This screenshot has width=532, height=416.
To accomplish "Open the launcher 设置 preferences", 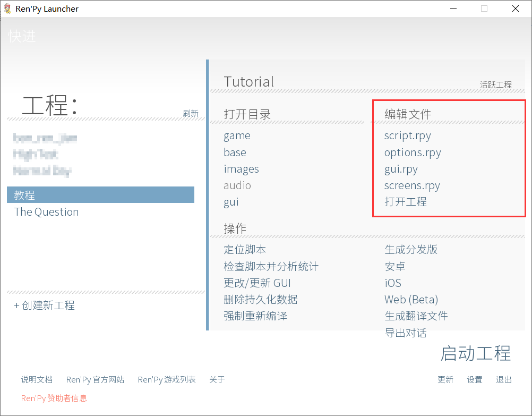I will tap(474, 379).
